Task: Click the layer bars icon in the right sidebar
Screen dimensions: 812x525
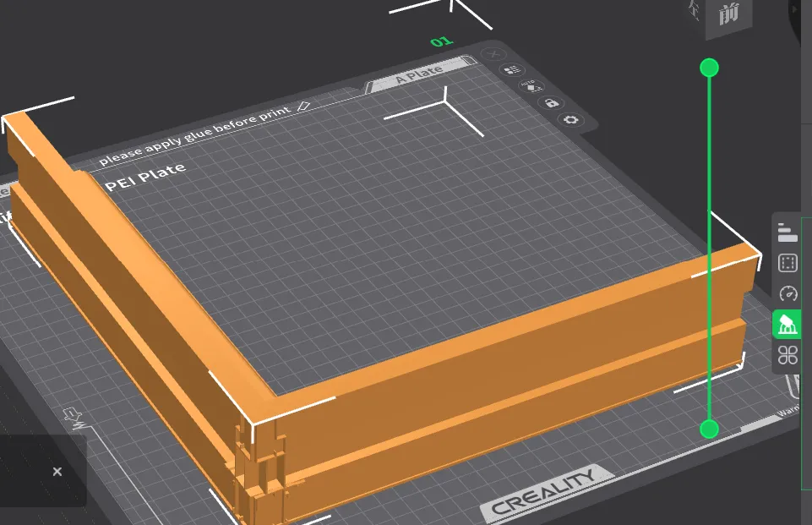Action: 787,232
